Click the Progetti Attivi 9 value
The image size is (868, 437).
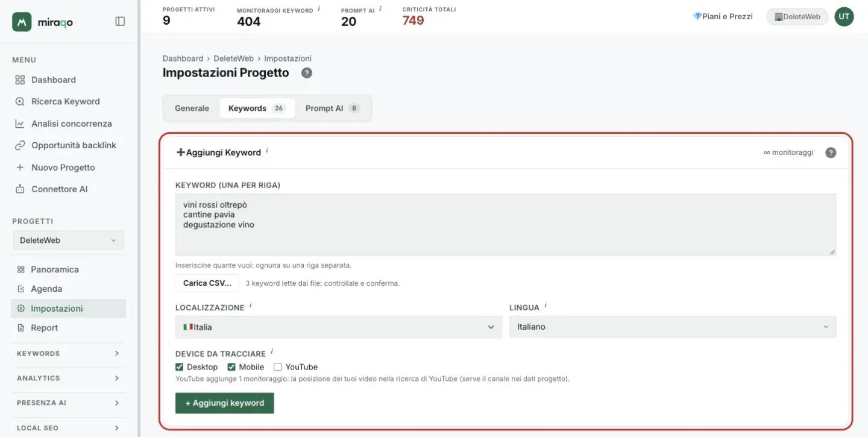point(166,20)
